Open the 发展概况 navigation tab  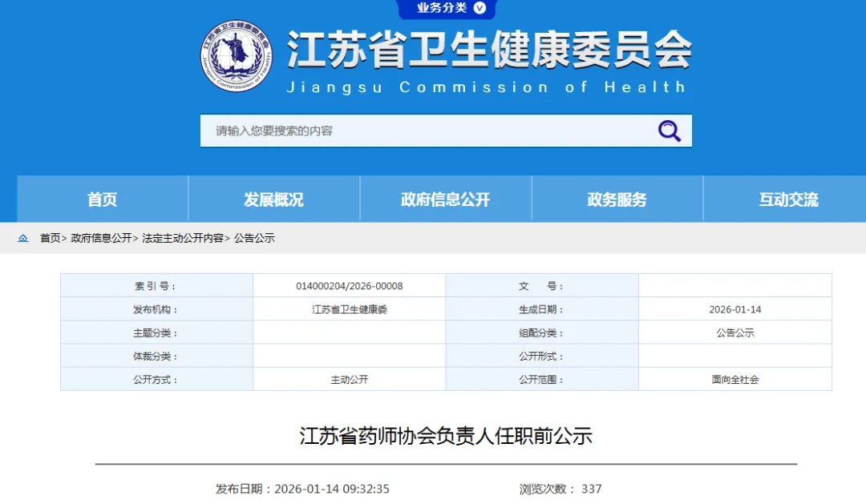[x=274, y=199]
